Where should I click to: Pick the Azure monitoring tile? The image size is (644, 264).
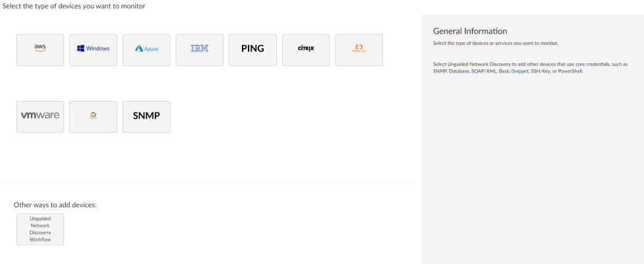point(146,50)
